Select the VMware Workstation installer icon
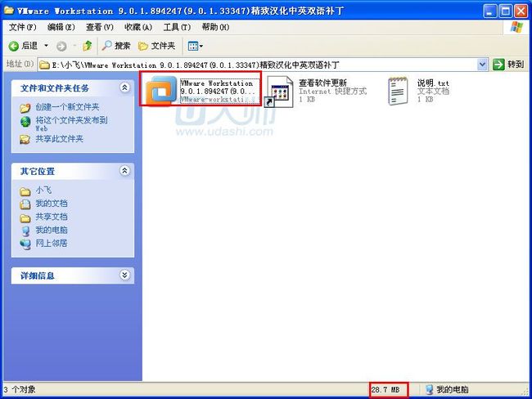 pos(161,91)
